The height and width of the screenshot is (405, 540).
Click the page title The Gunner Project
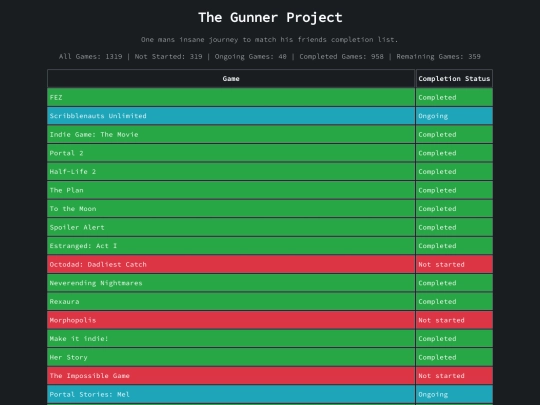pos(270,18)
